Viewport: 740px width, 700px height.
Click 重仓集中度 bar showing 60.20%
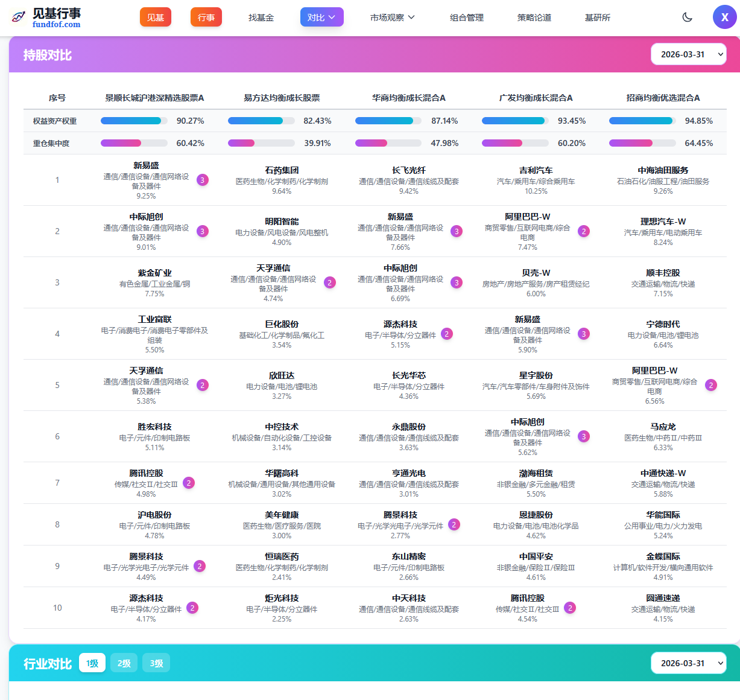point(515,143)
